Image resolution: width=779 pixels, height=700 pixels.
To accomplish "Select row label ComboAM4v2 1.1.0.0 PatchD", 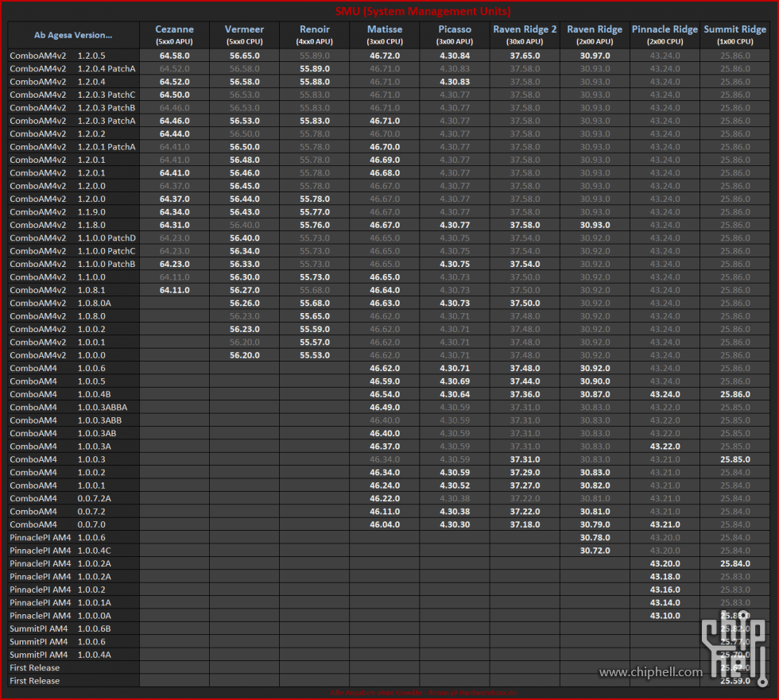I will [x=72, y=238].
